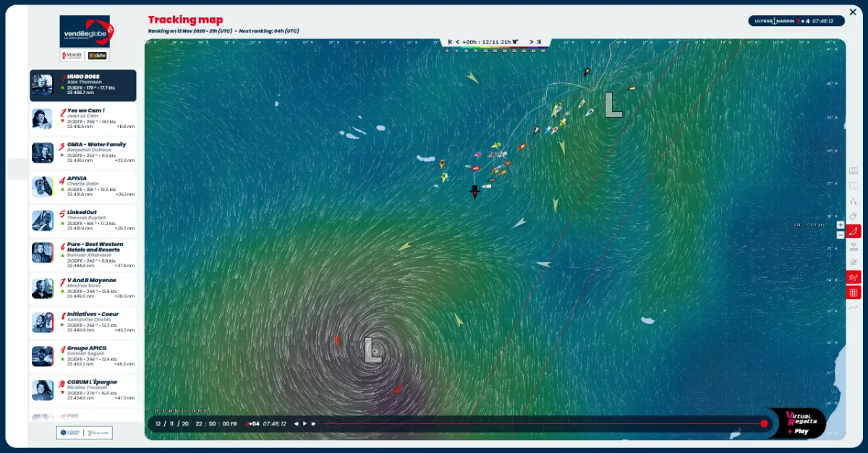Select APIVIA Charlie Dalin ranking card
This screenshot has height=453, width=868.
[82, 187]
